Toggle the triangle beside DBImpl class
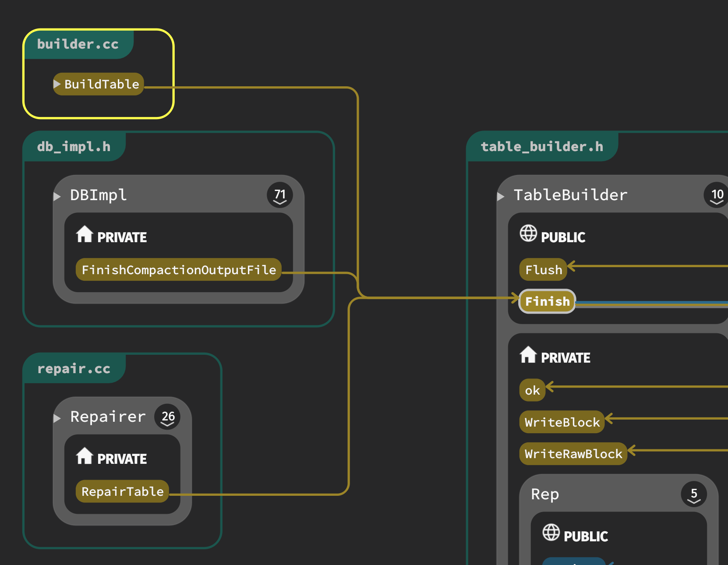Viewport: 728px width, 565px height. (57, 196)
